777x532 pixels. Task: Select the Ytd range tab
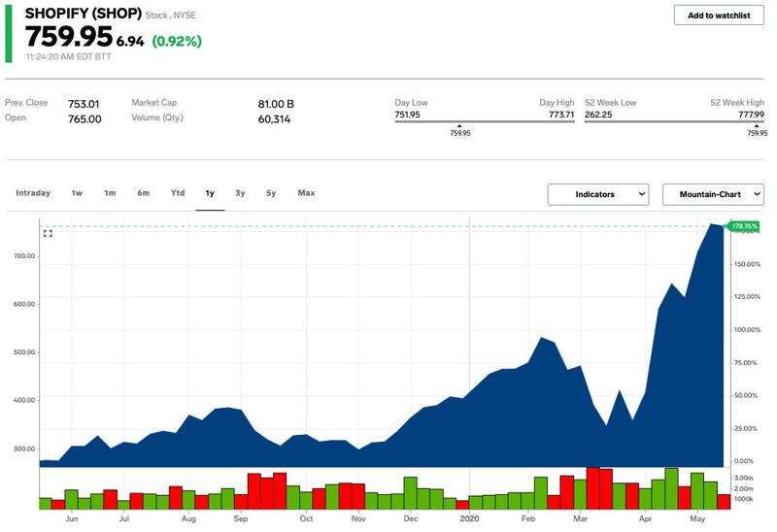[x=178, y=193]
